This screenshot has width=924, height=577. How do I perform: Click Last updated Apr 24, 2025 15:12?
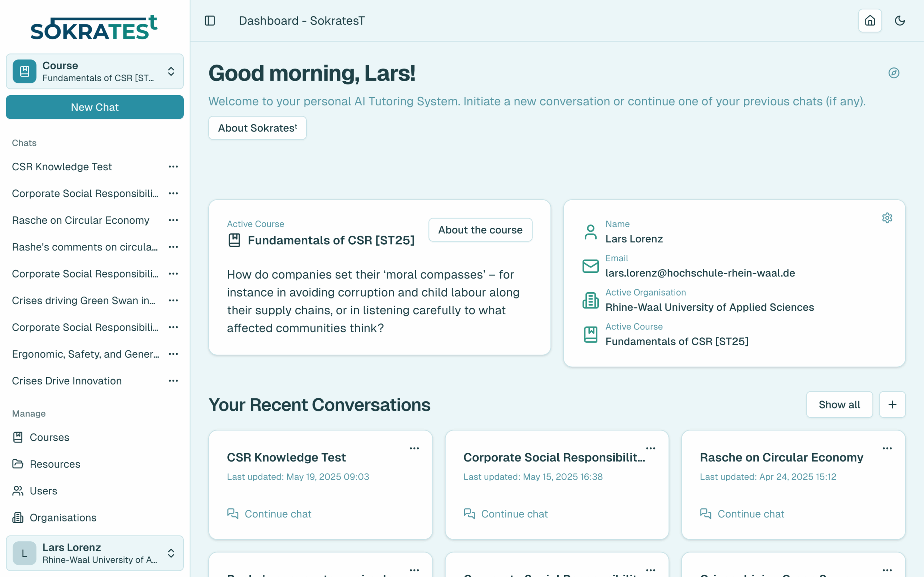pos(768,477)
